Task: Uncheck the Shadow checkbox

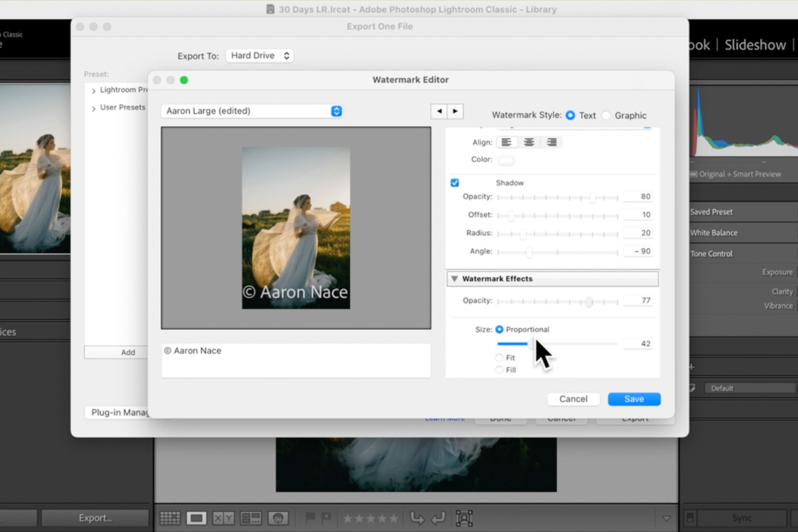Action: [455, 183]
